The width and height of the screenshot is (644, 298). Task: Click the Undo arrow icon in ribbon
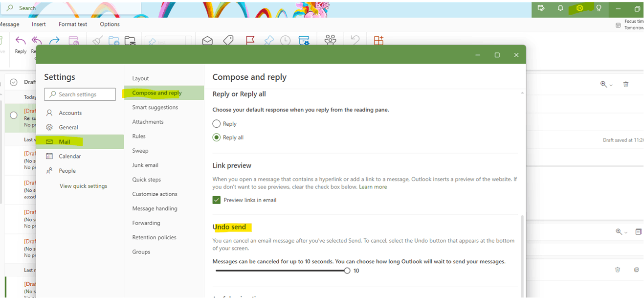tap(355, 40)
